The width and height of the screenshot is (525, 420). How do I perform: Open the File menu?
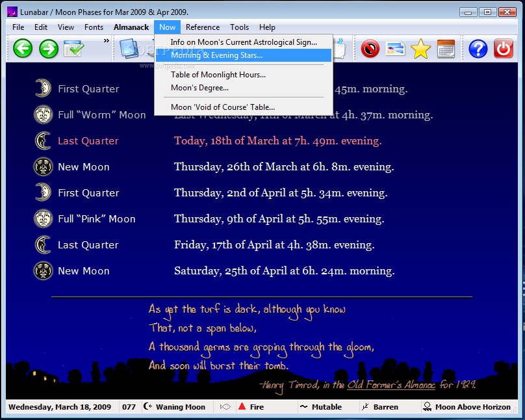[x=18, y=27]
